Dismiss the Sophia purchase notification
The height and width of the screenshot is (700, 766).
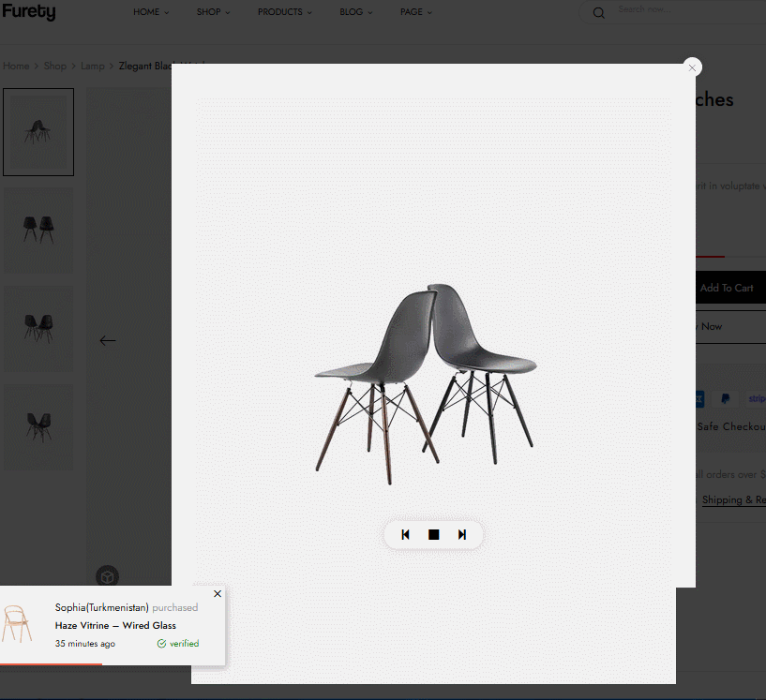pyautogui.click(x=218, y=593)
